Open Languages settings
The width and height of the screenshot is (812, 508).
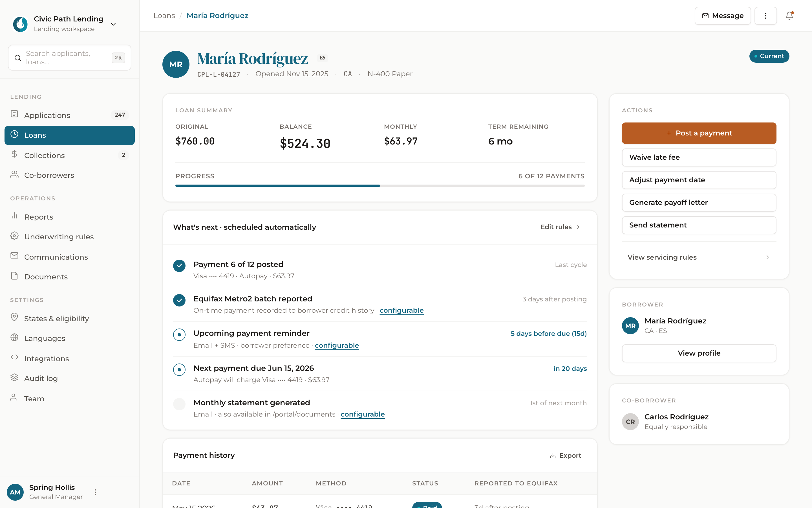pos(69,338)
